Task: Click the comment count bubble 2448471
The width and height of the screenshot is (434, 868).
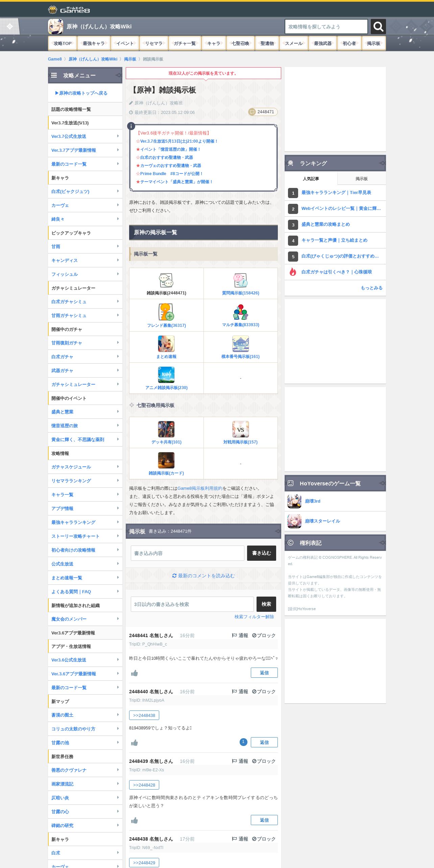Action: [x=263, y=112]
